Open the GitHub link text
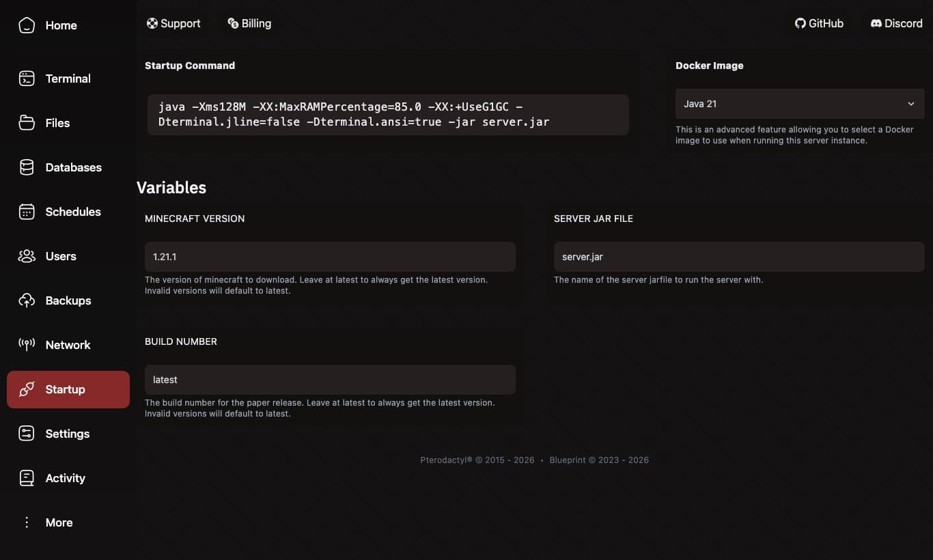This screenshot has width=933, height=560. coord(826,23)
